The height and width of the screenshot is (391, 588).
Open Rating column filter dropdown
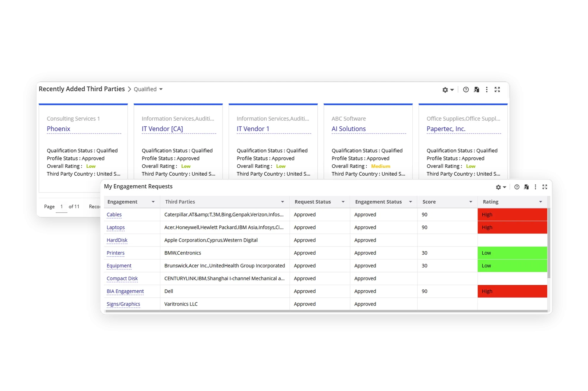point(540,202)
